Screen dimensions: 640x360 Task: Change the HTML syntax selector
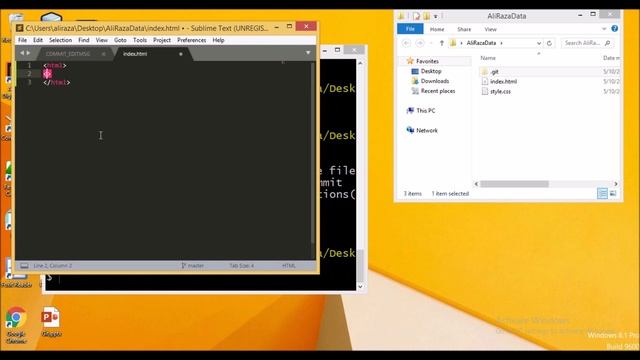click(x=289, y=266)
